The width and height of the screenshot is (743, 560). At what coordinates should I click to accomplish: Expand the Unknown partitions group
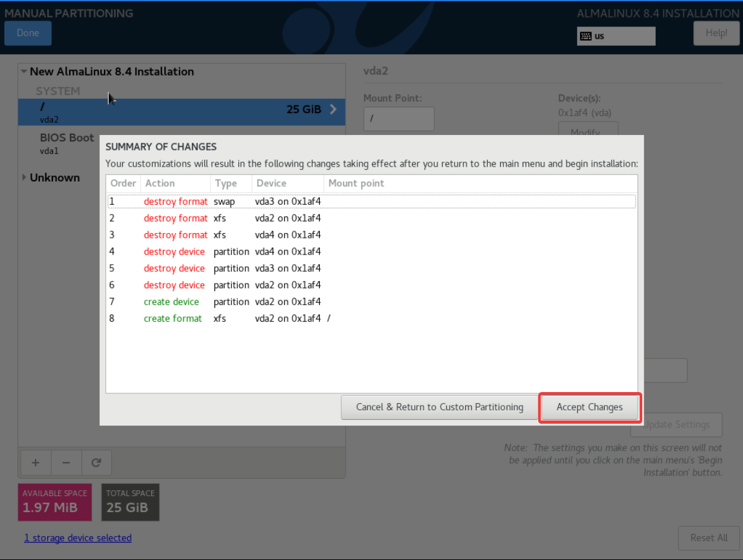point(24,177)
